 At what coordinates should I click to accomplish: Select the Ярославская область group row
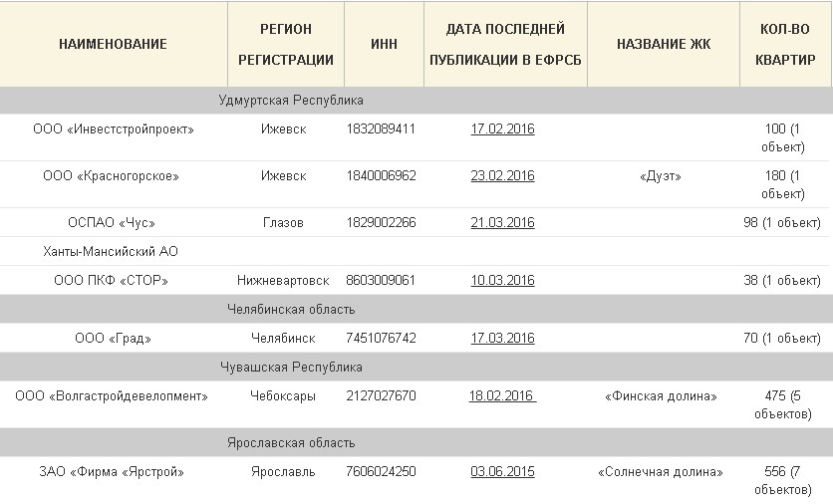(416, 442)
